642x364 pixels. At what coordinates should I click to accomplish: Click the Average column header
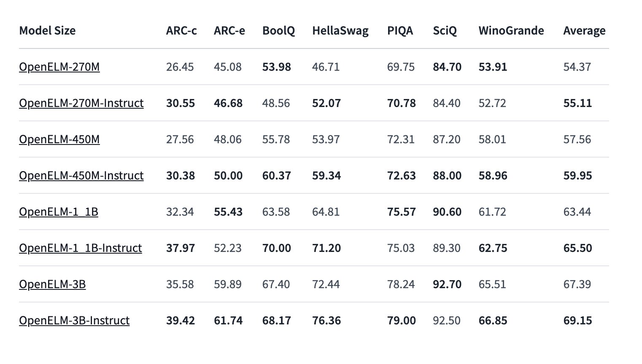584,31
